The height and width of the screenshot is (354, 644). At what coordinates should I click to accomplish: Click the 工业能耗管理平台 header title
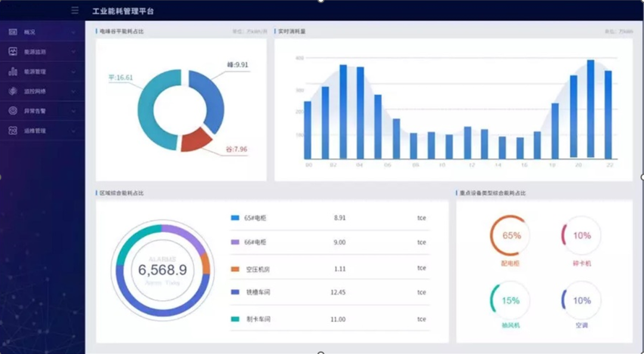[123, 11]
